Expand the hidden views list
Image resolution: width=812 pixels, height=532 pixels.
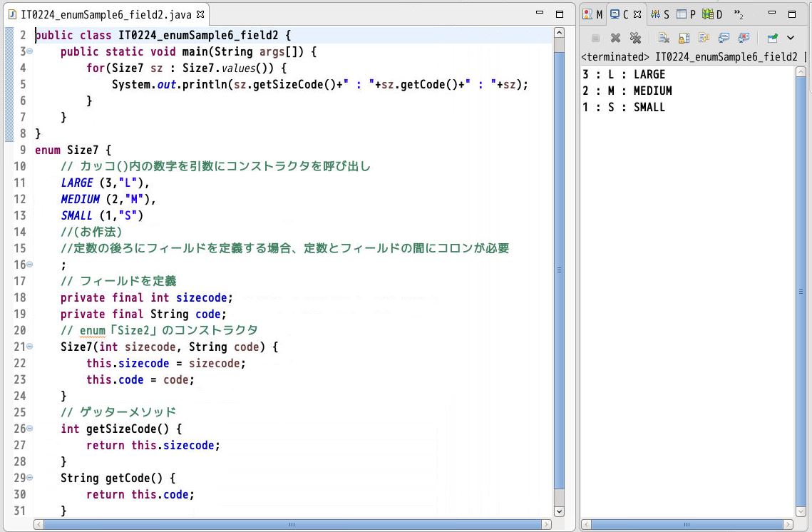click(739, 14)
